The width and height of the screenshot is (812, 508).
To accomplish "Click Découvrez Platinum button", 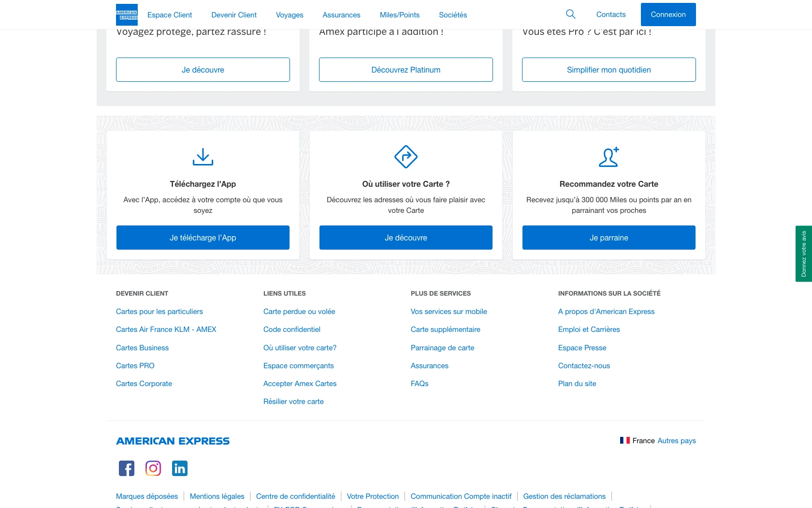I will [x=406, y=70].
